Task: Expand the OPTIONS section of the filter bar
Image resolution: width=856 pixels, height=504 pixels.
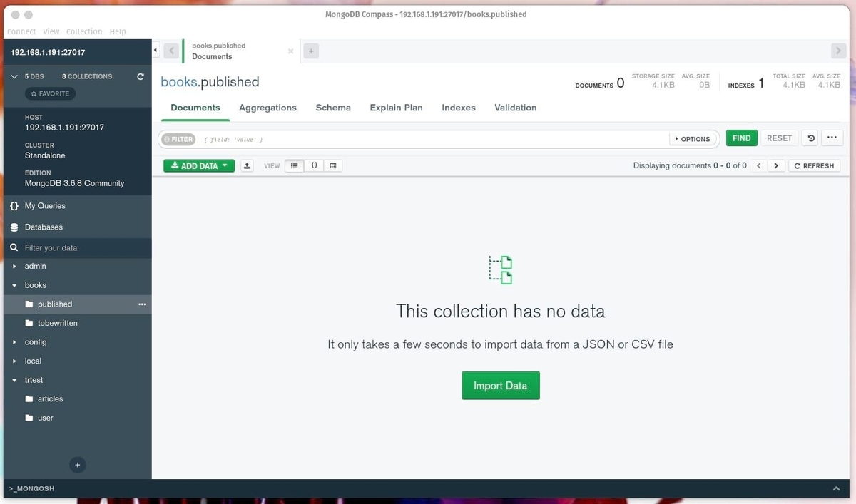Action: [x=693, y=138]
